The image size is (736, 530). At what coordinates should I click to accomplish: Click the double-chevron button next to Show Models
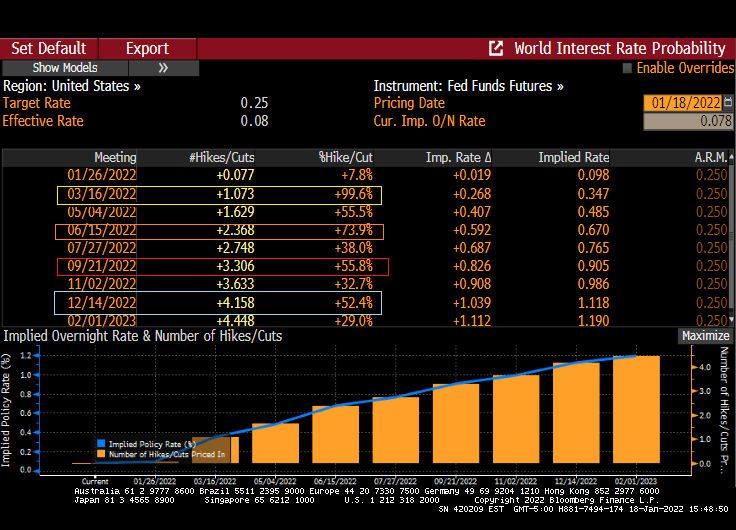point(163,68)
